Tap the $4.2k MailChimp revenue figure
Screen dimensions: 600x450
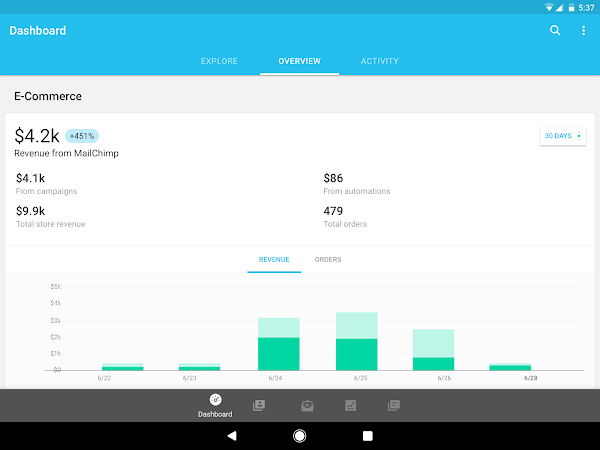point(37,135)
